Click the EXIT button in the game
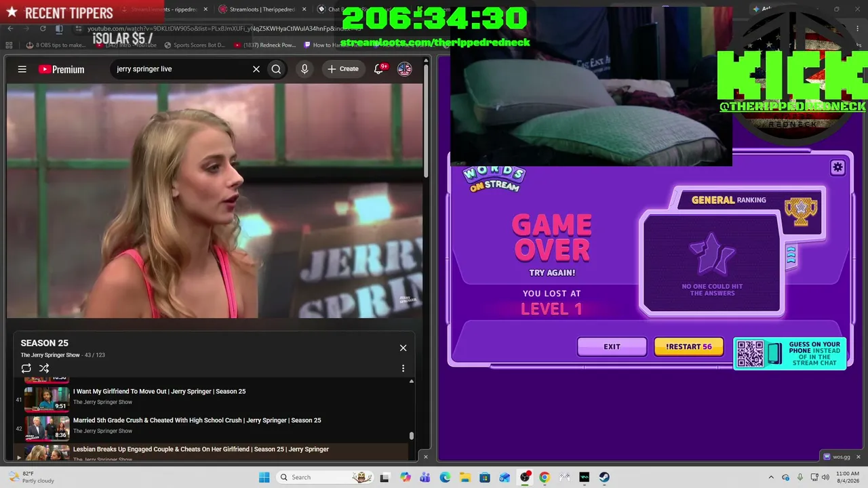 (x=612, y=346)
